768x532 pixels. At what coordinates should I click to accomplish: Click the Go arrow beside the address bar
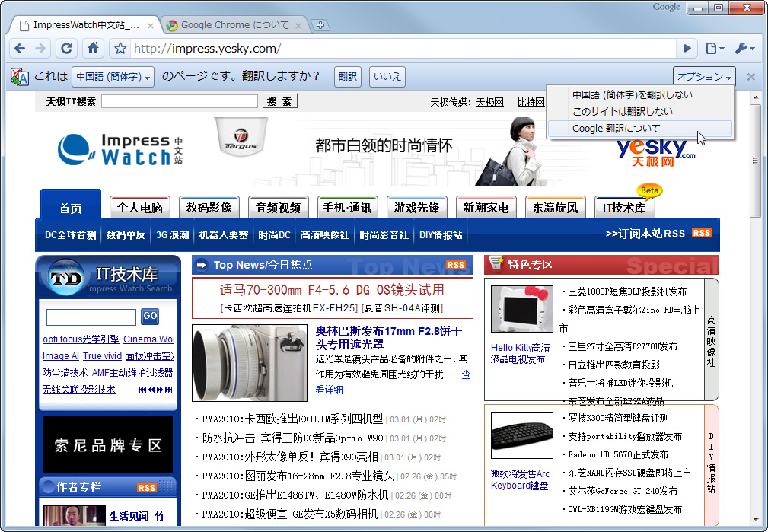coord(687,47)
